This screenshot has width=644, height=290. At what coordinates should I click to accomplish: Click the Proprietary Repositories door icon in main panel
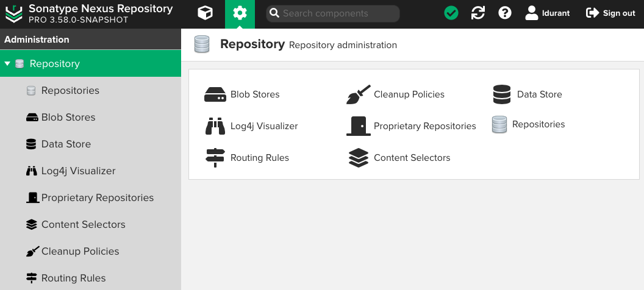358,126
